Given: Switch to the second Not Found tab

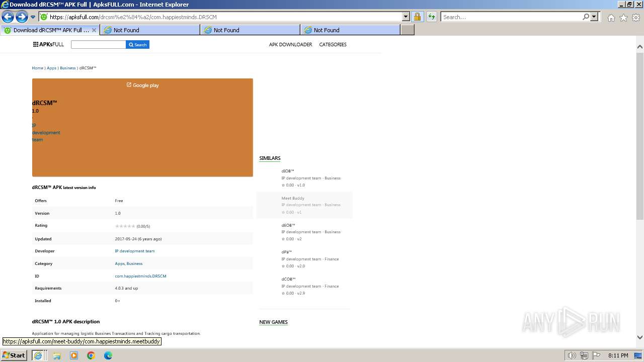Looking at the screenshot, I should click(x=250, y=30).
